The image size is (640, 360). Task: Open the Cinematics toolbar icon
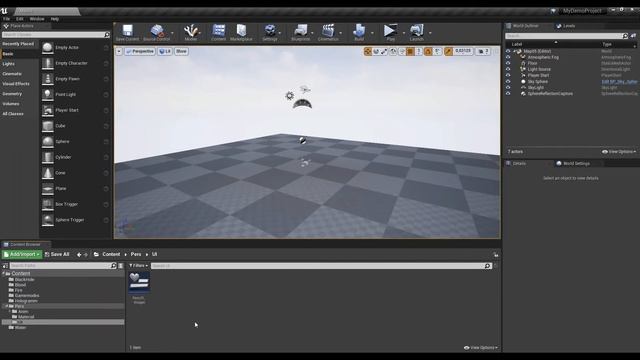328,33
